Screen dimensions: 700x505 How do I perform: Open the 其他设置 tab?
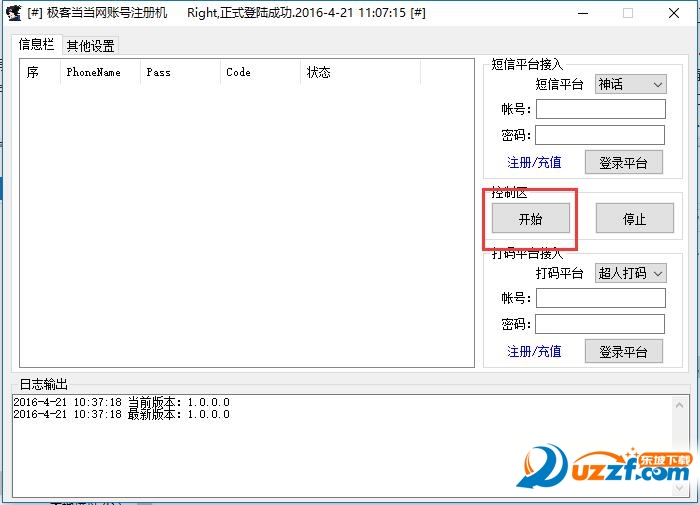point(91,46)
